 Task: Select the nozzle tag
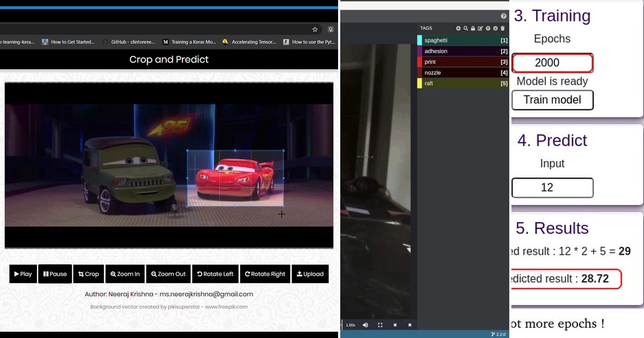463,72
